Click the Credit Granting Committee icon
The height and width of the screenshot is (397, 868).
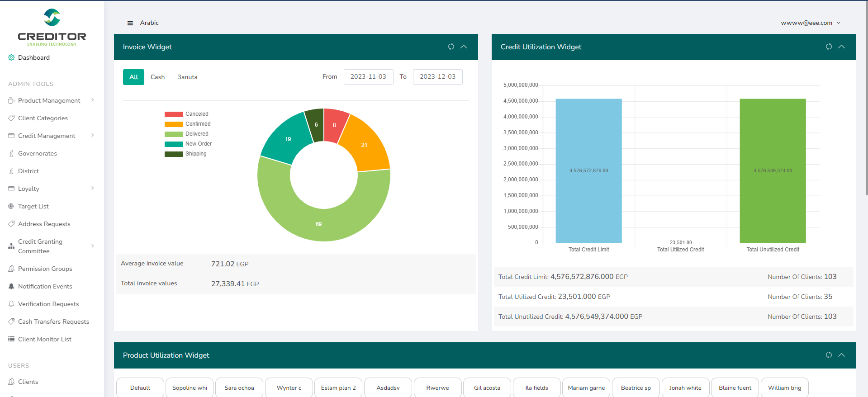pyautogui.click(x=11, y=246)
